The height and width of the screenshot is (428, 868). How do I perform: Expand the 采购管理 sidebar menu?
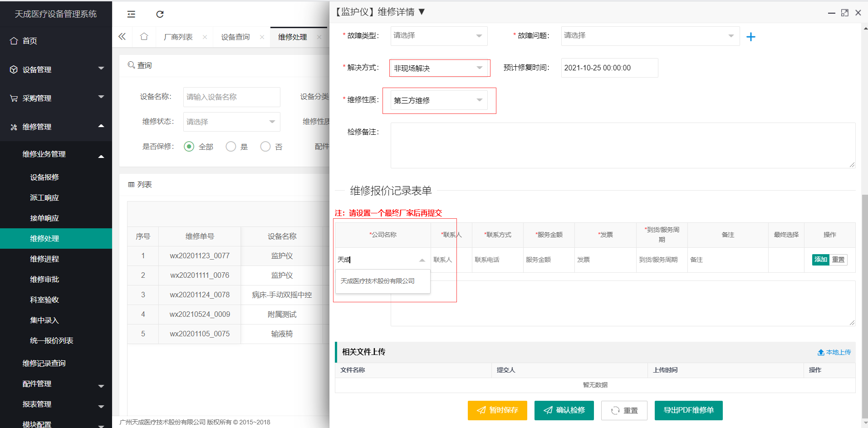(x=101, y=97)
